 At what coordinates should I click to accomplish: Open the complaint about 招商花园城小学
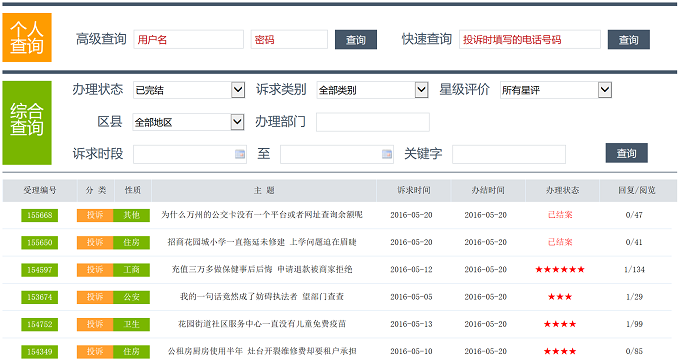click(262, 242)
